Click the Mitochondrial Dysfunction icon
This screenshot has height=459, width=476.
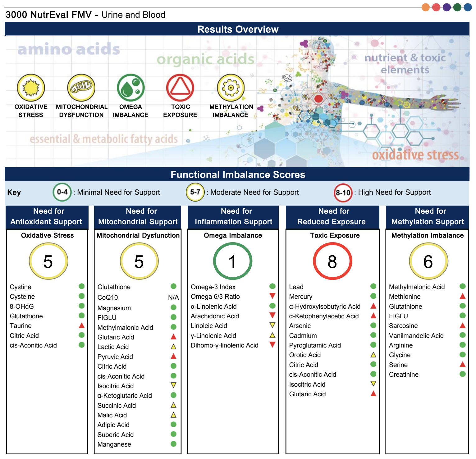point(81,88)
